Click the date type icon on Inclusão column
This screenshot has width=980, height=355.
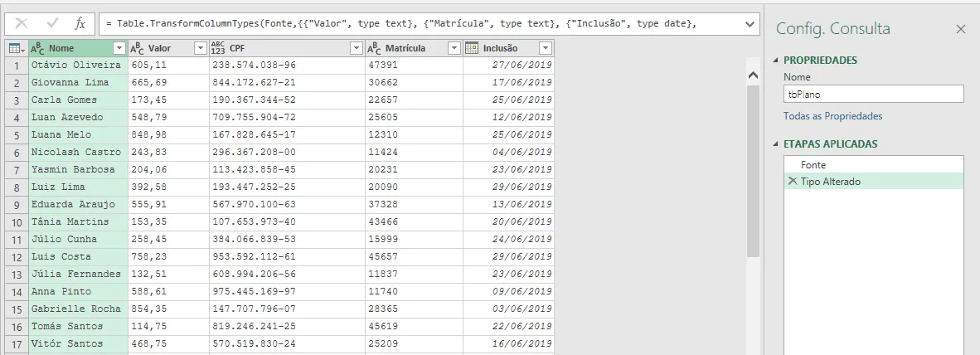pyautogui.click(x=472, y=48)
